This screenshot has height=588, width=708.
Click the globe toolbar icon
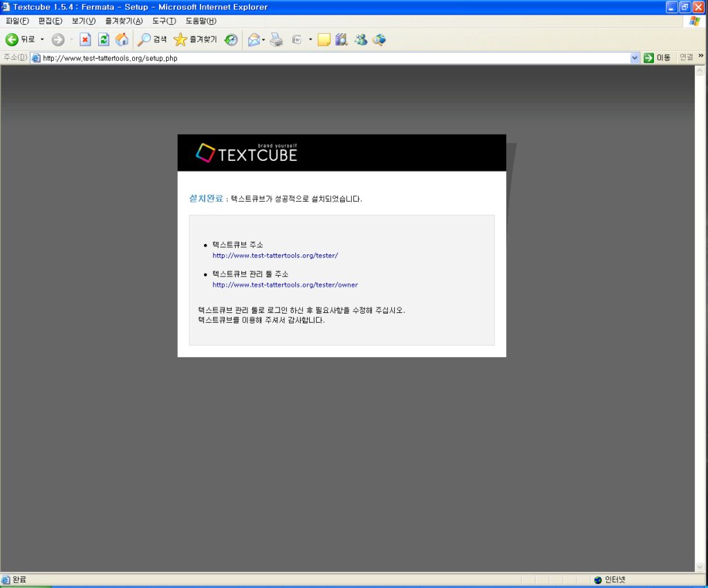pos(380,39)
